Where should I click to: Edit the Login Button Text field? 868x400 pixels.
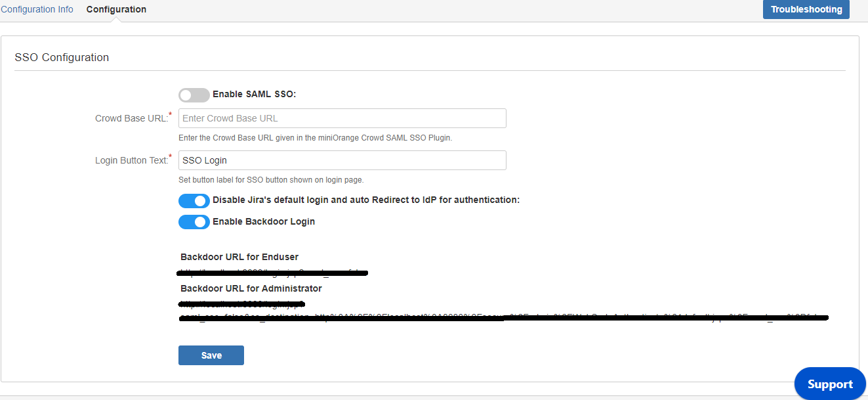[342, 160]
